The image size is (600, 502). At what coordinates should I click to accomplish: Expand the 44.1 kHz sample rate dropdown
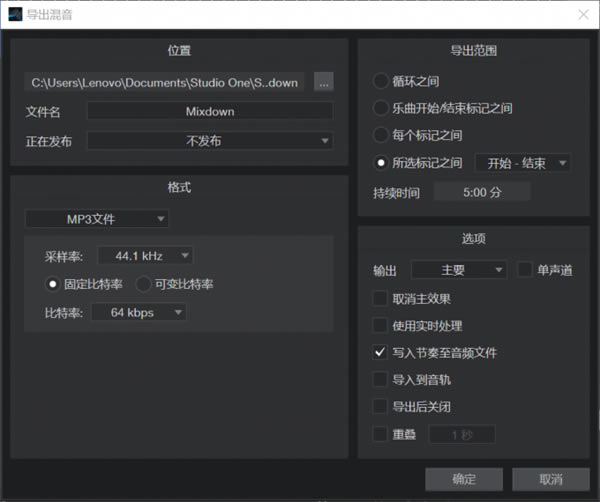(145, 256)
